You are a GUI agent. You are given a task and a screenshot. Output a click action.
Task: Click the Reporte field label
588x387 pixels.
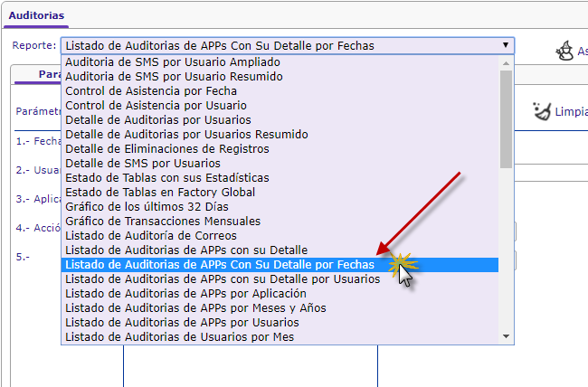point(34,45)
